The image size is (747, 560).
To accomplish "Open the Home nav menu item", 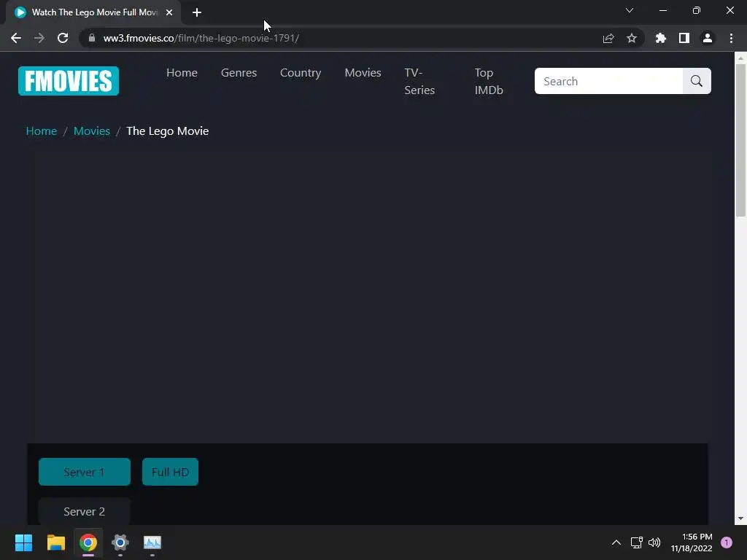I will (182, 73).
